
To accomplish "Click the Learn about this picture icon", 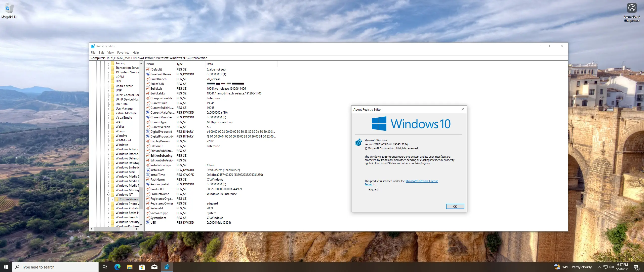I will tap(632, 8).
